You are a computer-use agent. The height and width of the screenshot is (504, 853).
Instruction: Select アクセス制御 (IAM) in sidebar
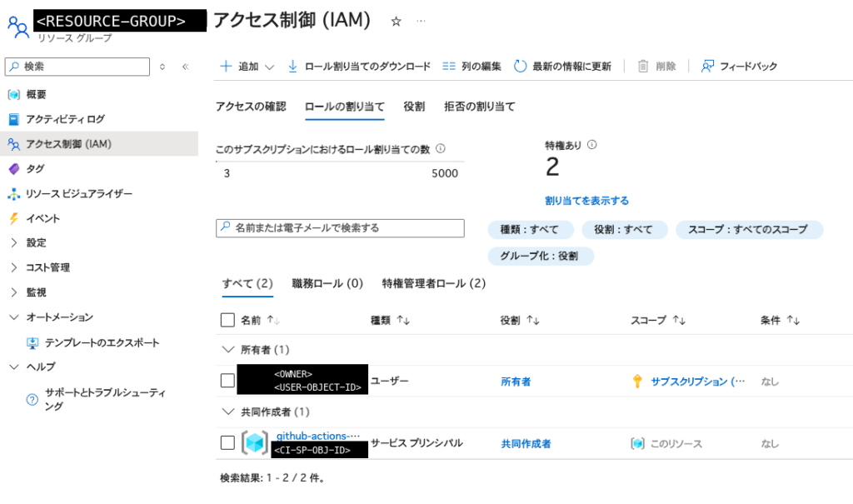click(99, 144)
